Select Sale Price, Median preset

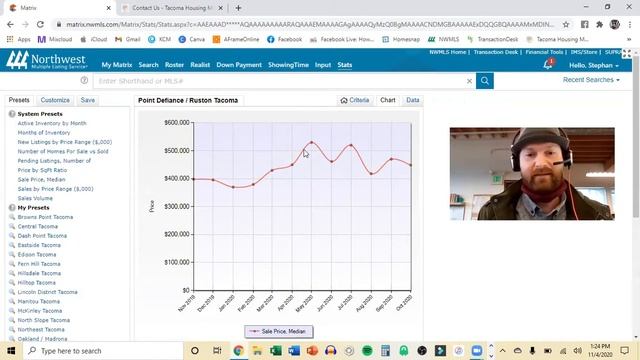click(x=41, y=179)
